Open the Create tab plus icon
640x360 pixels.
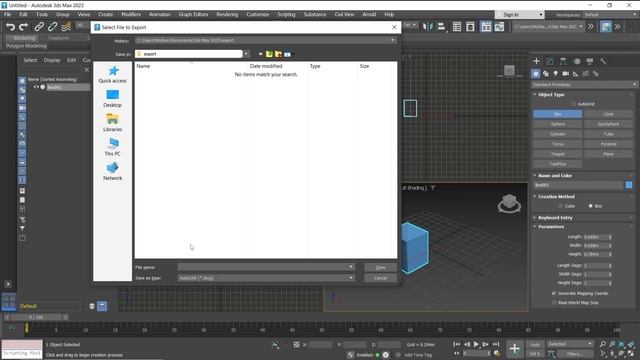click(x=536, y=61)
